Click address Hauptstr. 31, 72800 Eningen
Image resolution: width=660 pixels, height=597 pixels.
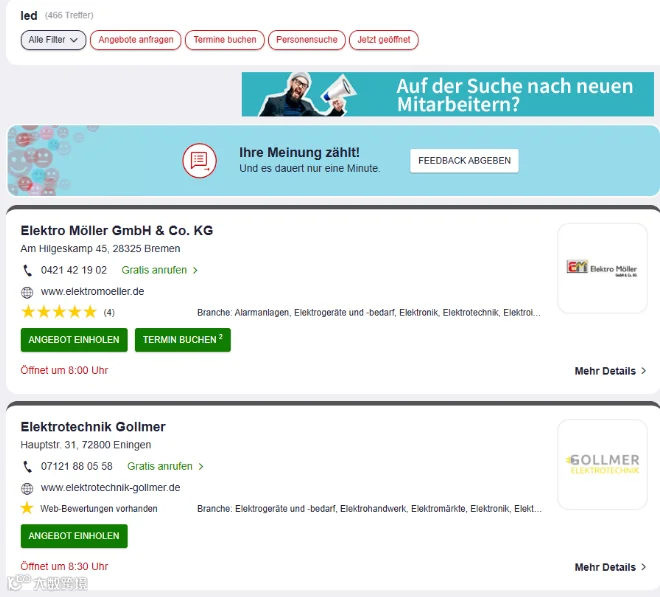86,445
